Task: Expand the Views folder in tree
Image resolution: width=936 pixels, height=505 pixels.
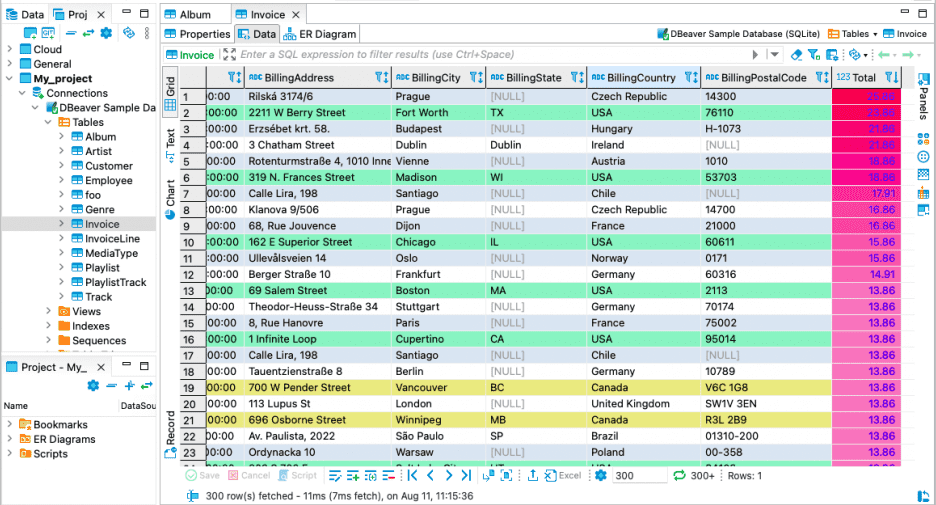Action: pos(48,312)
